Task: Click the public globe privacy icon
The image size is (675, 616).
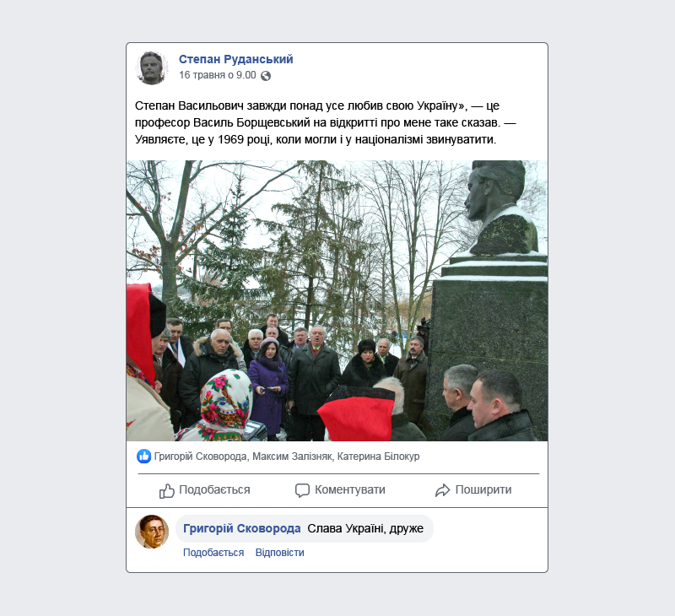Action: point(266,76)
